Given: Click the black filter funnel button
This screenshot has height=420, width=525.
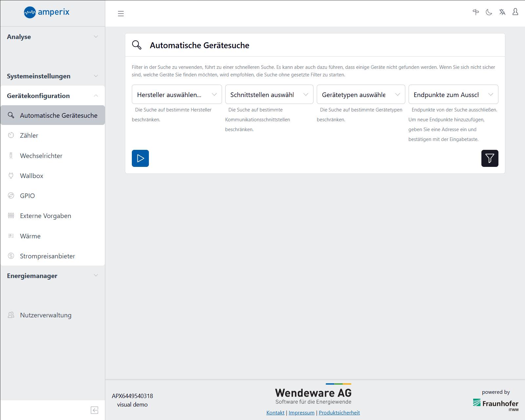Looking at the screenshot, I should pyautogui.click(x=490, y=158).
